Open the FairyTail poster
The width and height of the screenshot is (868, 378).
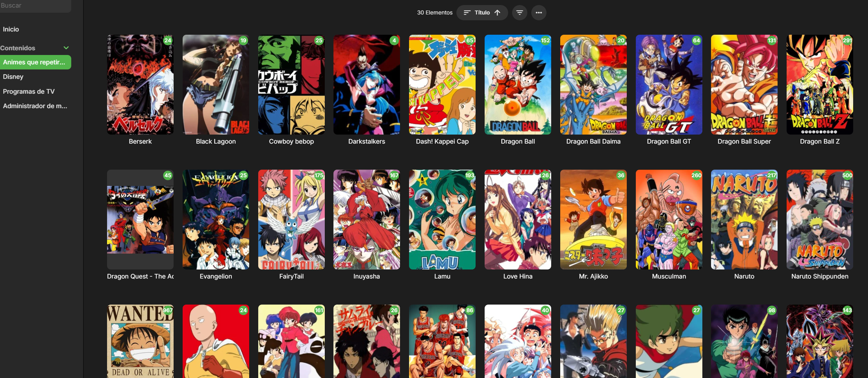pos(292,220)
